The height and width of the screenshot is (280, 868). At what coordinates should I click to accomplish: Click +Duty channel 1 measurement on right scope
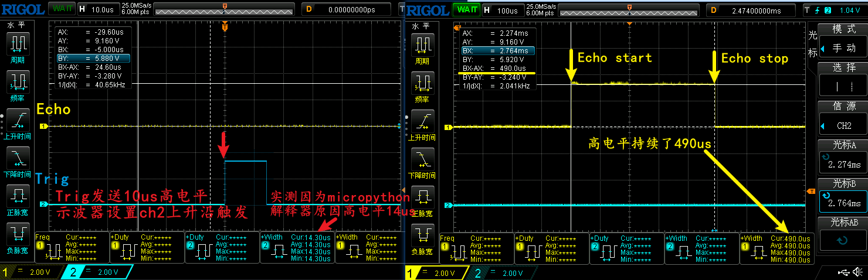pyautogui.click(x=551, y=248)
